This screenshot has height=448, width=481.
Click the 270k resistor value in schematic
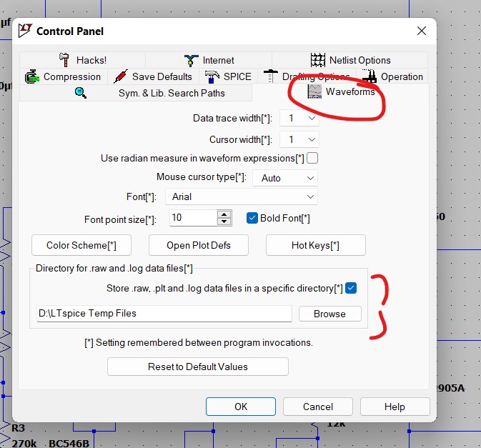(24, 444)
